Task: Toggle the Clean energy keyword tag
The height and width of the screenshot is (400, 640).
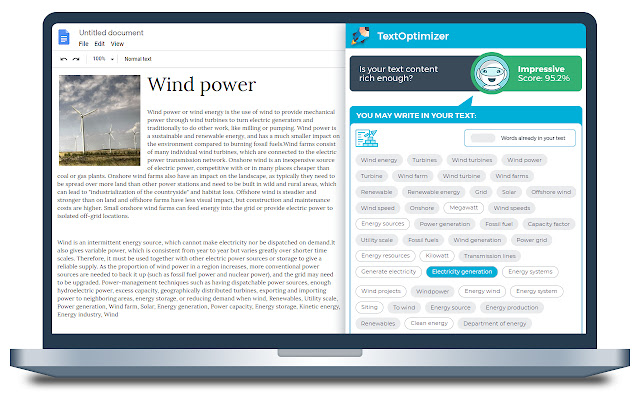Action: coord(429,323)
